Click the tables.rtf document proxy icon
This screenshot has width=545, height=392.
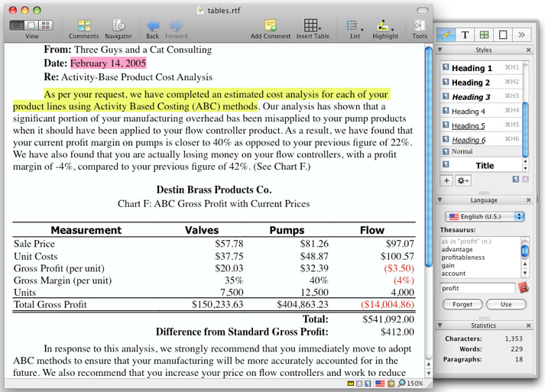click(200, 10)
